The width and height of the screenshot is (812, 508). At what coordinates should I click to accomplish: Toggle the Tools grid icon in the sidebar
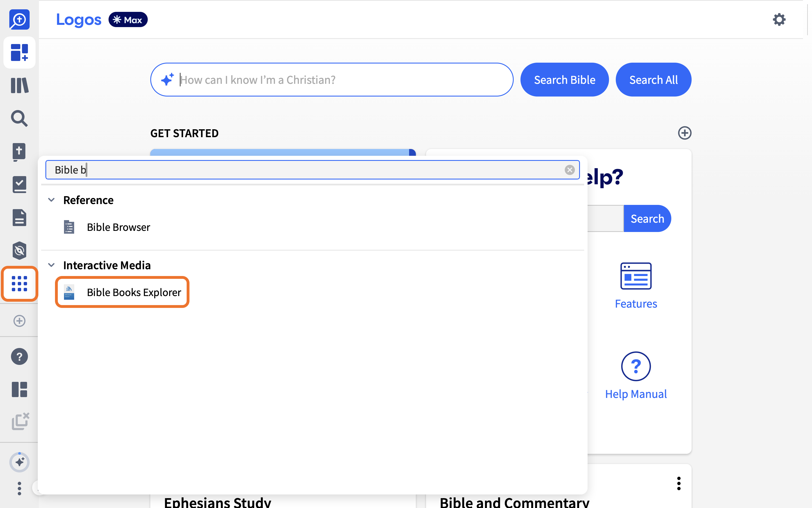19,284
